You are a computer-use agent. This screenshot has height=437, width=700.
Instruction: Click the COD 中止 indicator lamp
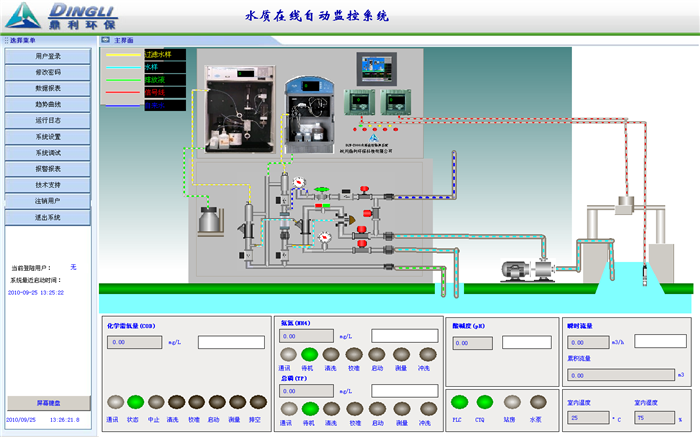coord(155,403)
